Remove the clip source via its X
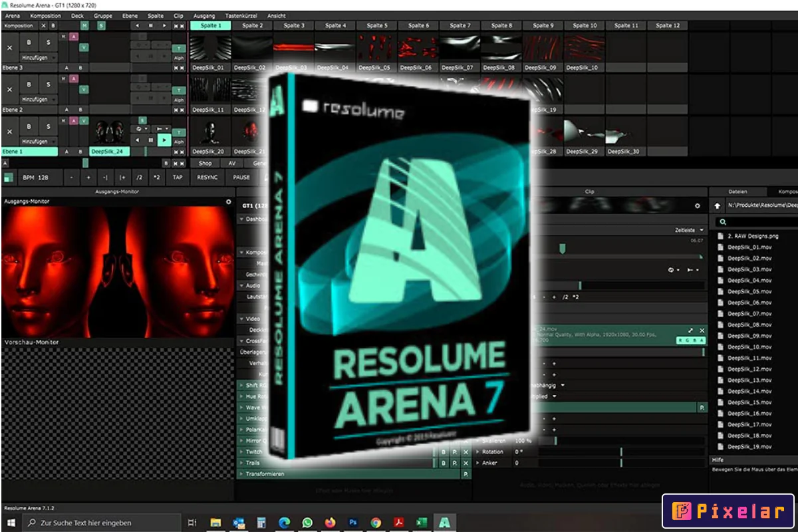The image size is (798, 532). [x=702, y=330]
